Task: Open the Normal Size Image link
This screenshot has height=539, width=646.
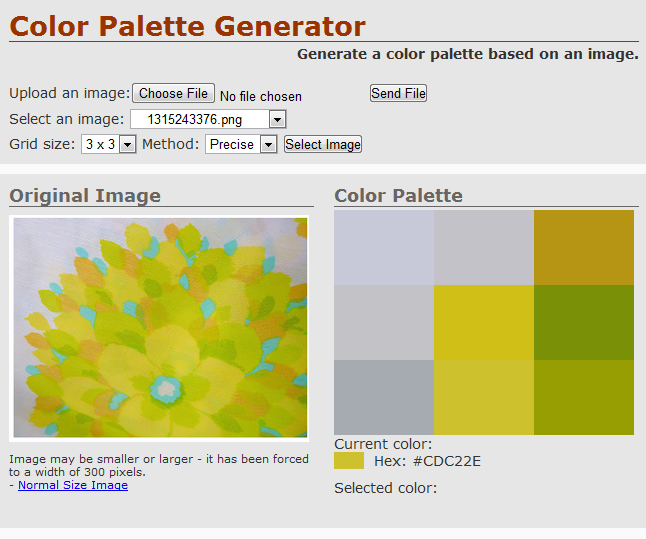Action: pos(73,485)
